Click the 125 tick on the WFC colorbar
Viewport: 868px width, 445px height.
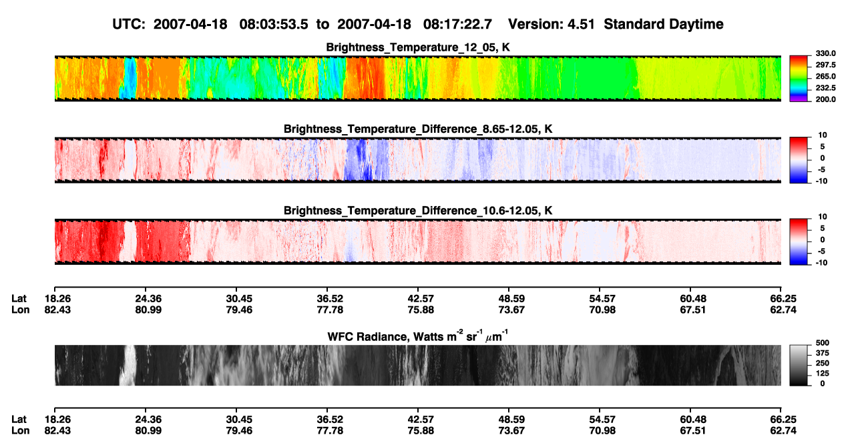point(823,373)
